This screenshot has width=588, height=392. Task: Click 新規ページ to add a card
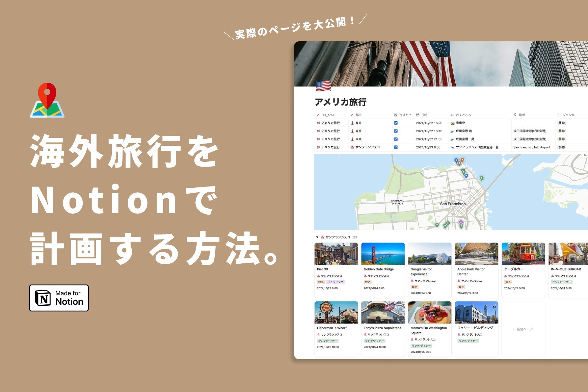[524, 329]
